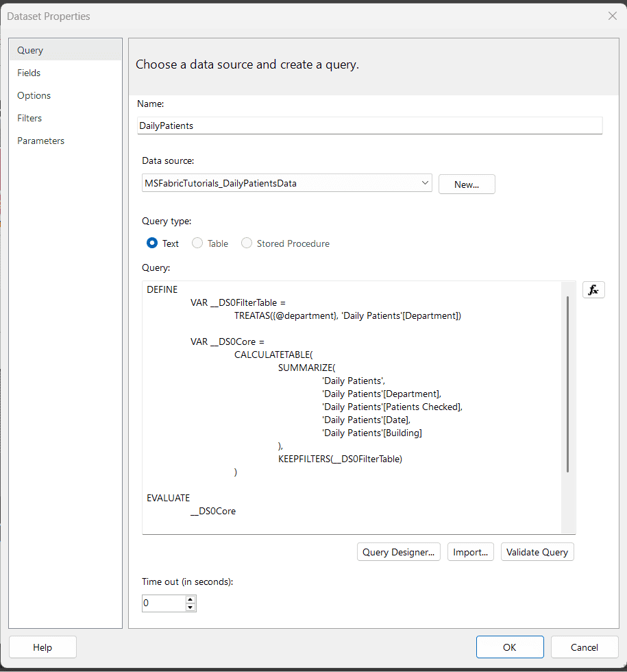Image resolution: width=627 pixels, height=672 pixels.
Task: Switch to the Fields page
Action: pyautogui.click(x=29, y=73)
